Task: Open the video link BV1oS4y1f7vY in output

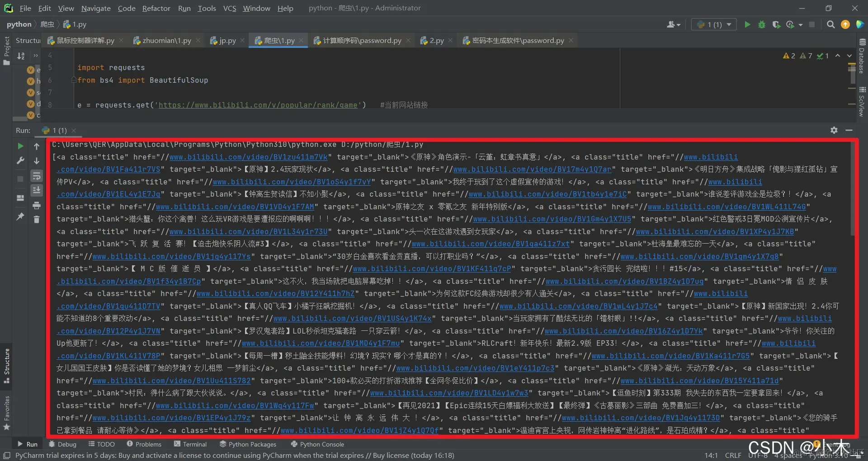Action: pos(292,182)
